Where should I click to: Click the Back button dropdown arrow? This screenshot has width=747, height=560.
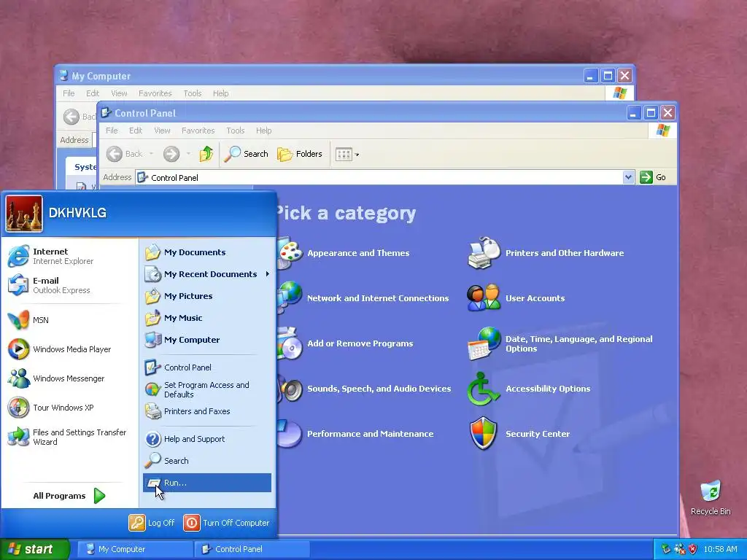click(152, 154)
